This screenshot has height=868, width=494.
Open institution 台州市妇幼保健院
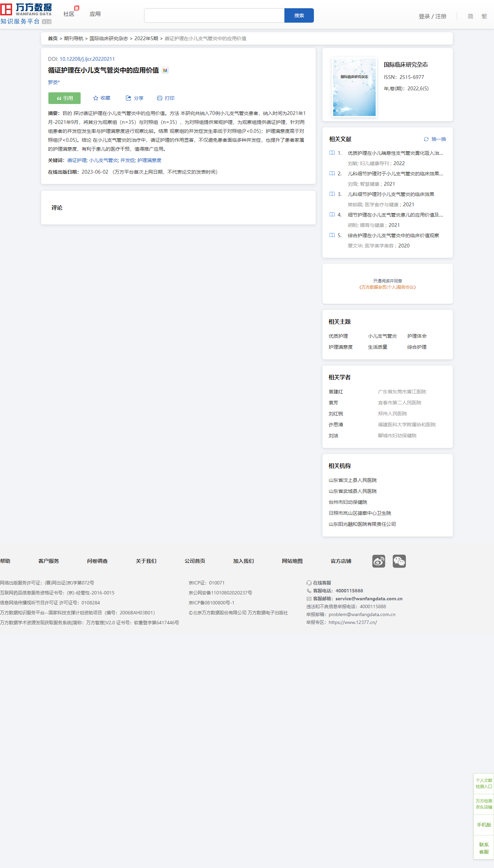(348, 502)
